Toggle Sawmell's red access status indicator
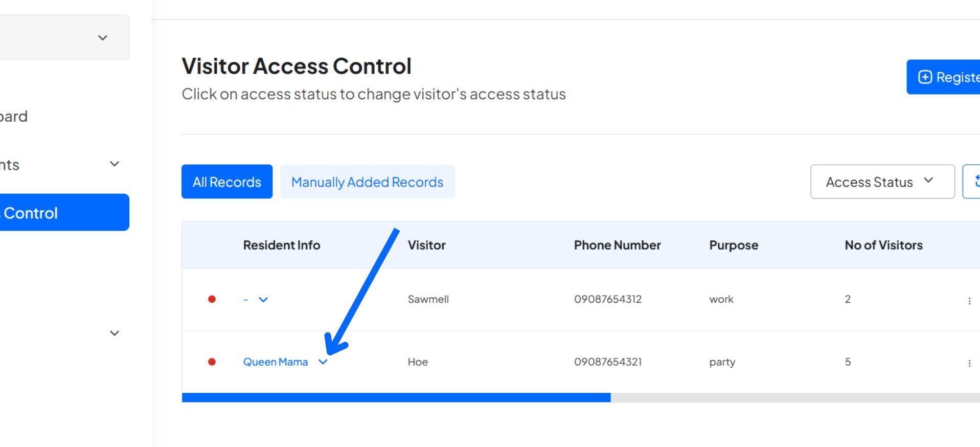Image resolution: width=980 pixels, height=447 pixels. [212, 299]
